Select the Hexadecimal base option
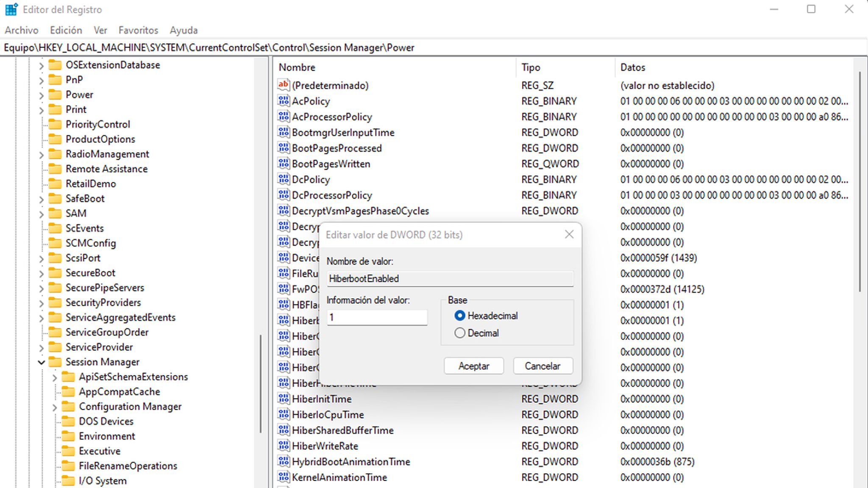 [x=460, y=316]
